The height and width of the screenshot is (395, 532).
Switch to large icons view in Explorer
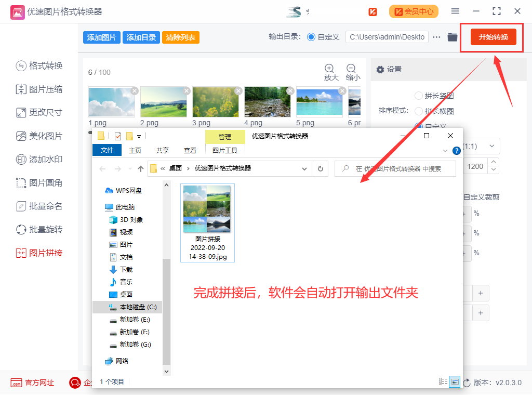click(x=454, y=382)
